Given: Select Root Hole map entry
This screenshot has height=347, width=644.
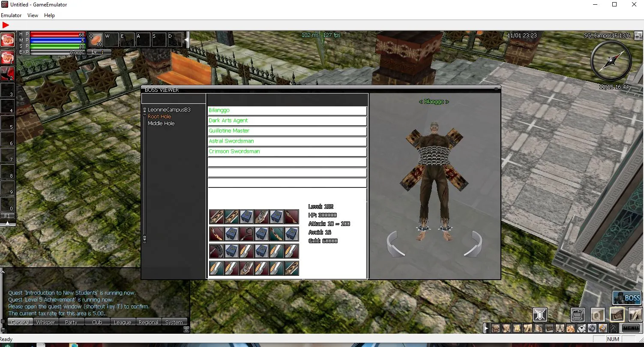Looking at the screenshot, I should 159,117.
